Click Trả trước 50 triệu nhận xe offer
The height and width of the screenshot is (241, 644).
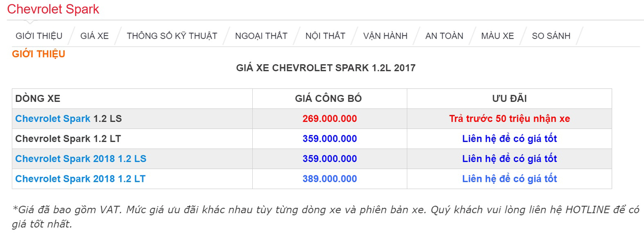point(509,119)
